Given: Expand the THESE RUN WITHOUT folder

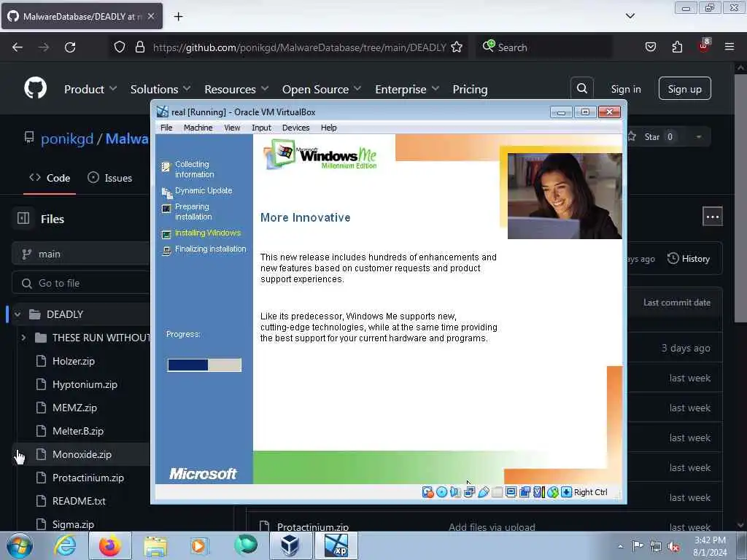Looking at the screenshot, I should (x=23, y=338).
